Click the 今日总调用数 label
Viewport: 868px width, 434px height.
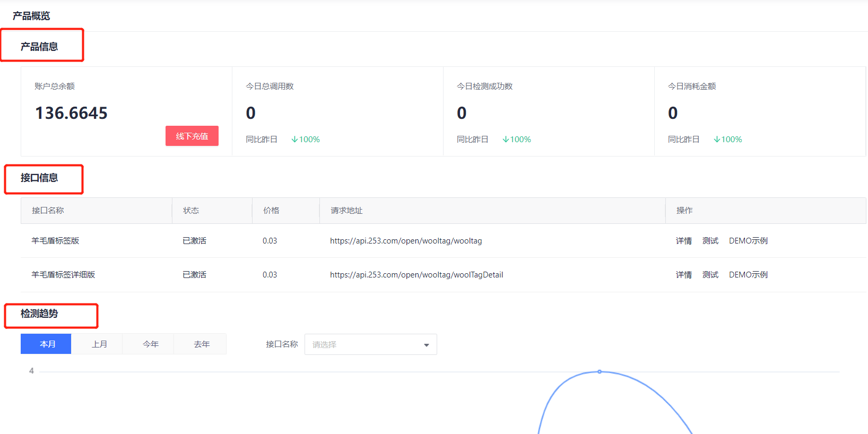[x=270, y=86]
